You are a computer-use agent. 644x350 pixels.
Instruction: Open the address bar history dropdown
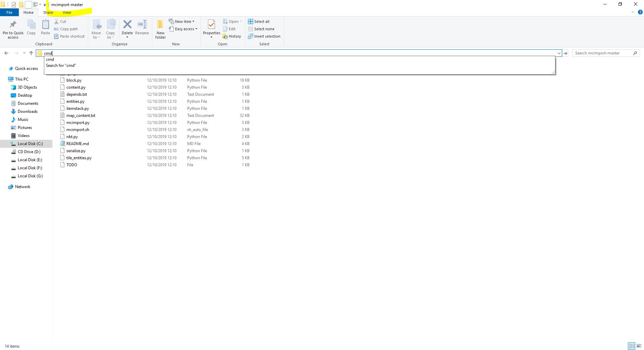pyautogui.click(x=559, y=53)
